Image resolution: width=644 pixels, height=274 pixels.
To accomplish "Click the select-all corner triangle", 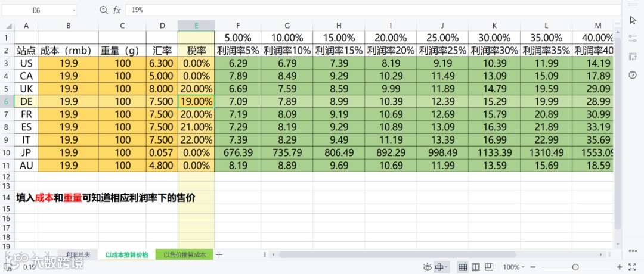I will (x=8, y=26).
